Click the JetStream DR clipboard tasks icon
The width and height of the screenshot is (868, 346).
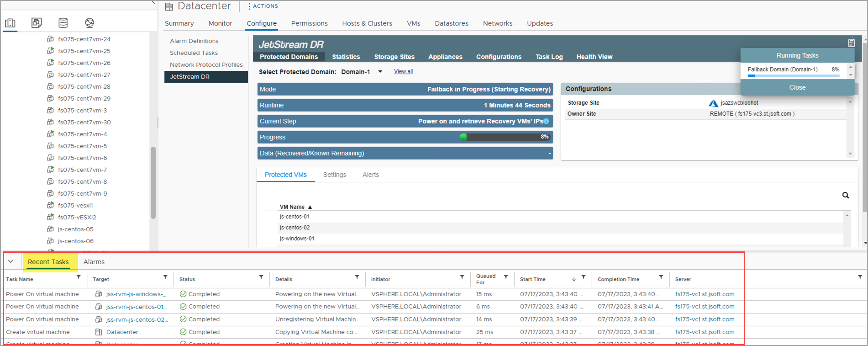tap(851, 43)
